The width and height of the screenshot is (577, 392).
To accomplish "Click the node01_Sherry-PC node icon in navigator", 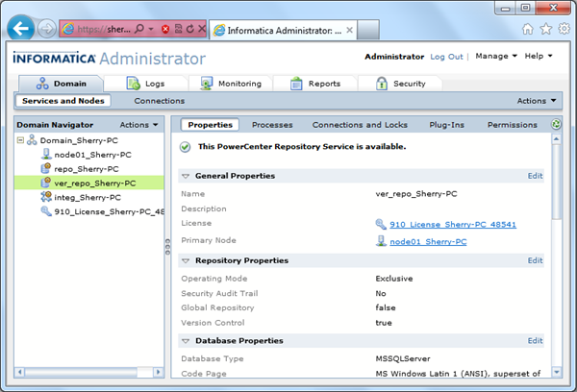I will 46,154.
